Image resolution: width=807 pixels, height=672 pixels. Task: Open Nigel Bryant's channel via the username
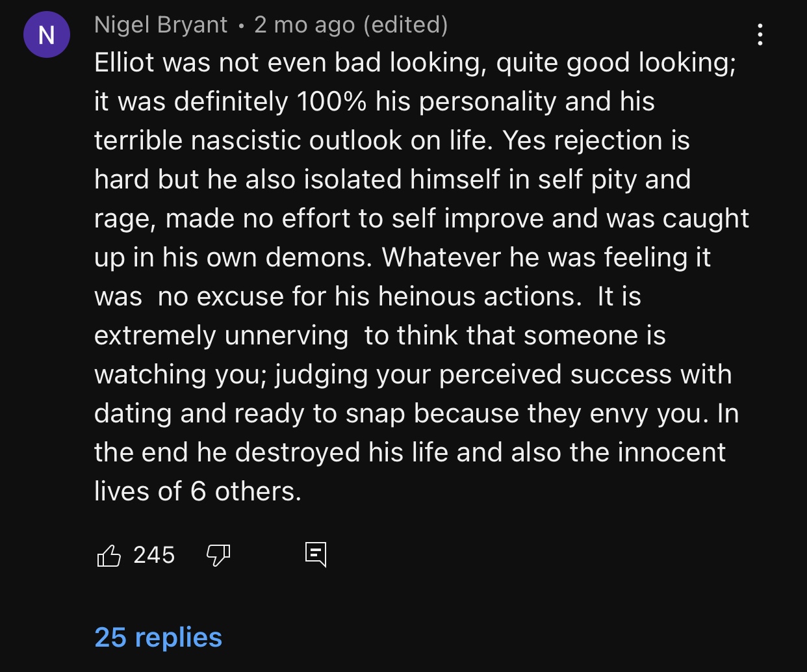[161, 25]
